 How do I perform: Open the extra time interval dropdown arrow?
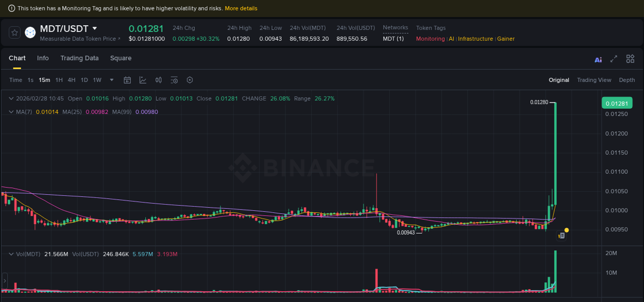click(x=111, y=80)
